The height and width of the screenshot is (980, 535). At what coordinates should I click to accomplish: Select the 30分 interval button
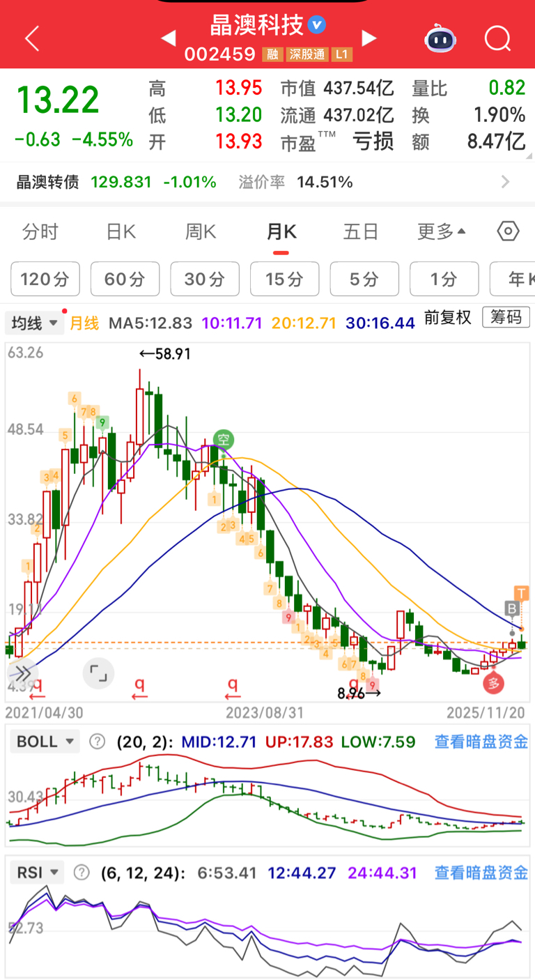coord(205,280)
